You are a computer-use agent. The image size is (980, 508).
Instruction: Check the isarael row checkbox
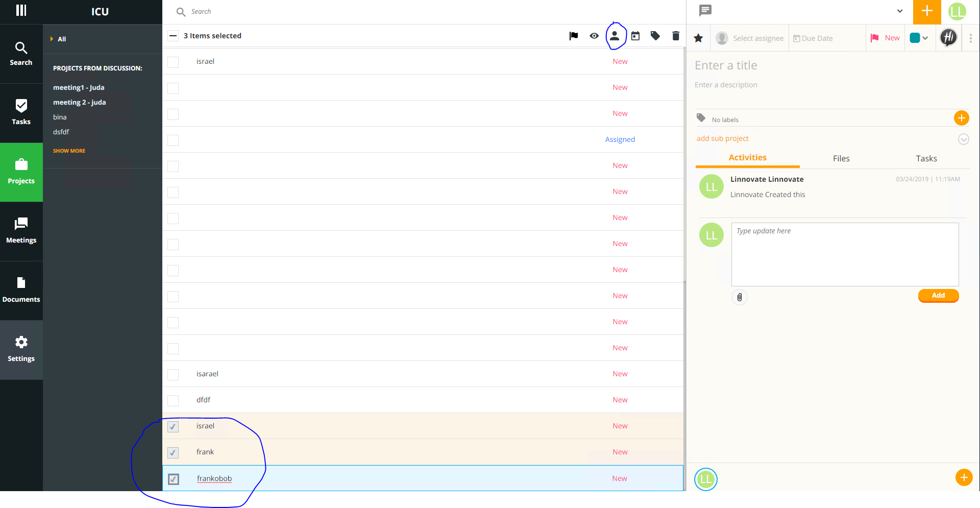coord(173,374)
